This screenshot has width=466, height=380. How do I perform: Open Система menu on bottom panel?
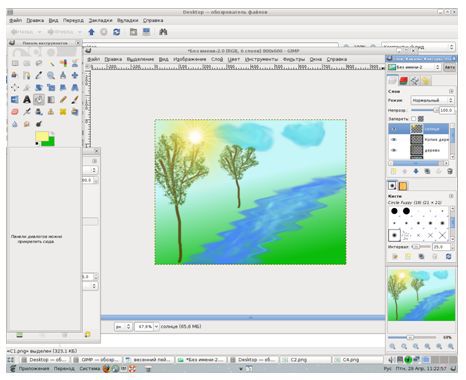[90, 369]
